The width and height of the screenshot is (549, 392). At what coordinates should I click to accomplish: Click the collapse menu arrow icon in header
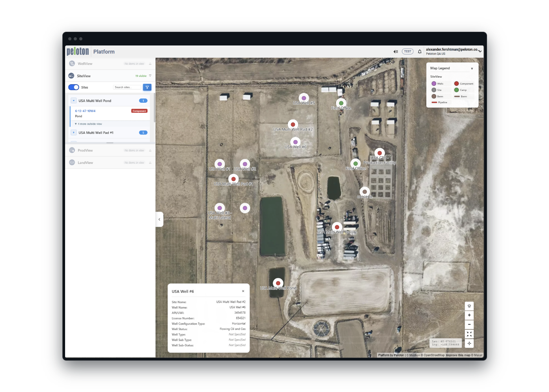pos(396,51)
